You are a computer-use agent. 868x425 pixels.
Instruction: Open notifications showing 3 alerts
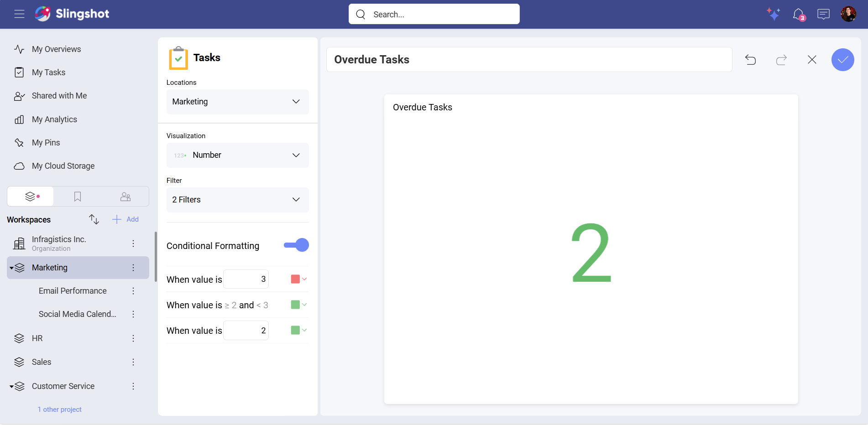pos(799,14)
